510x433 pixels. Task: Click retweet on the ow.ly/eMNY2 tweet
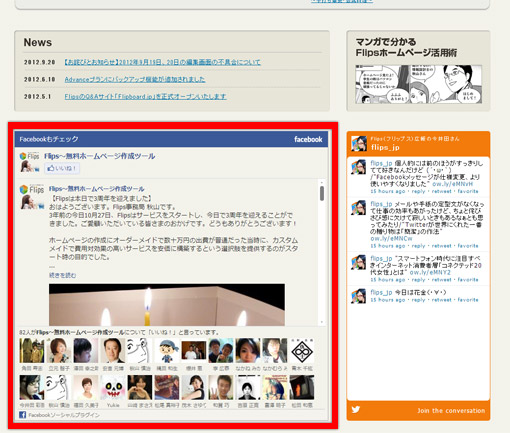pyautogui.click(x=441, y=280)
